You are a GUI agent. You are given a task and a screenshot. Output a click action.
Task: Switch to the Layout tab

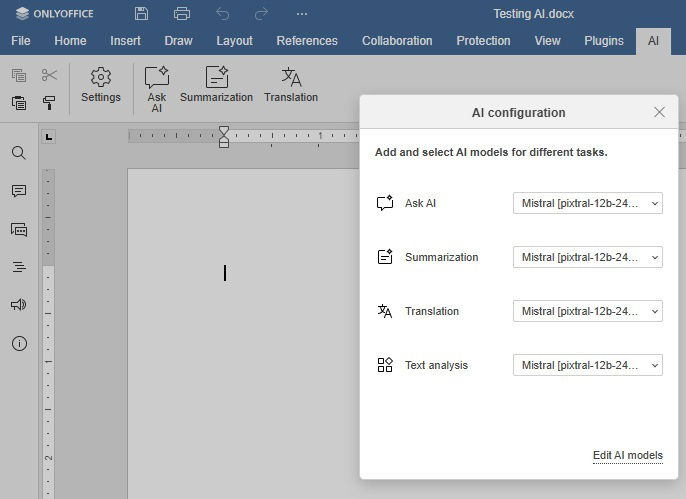(234, 41)
